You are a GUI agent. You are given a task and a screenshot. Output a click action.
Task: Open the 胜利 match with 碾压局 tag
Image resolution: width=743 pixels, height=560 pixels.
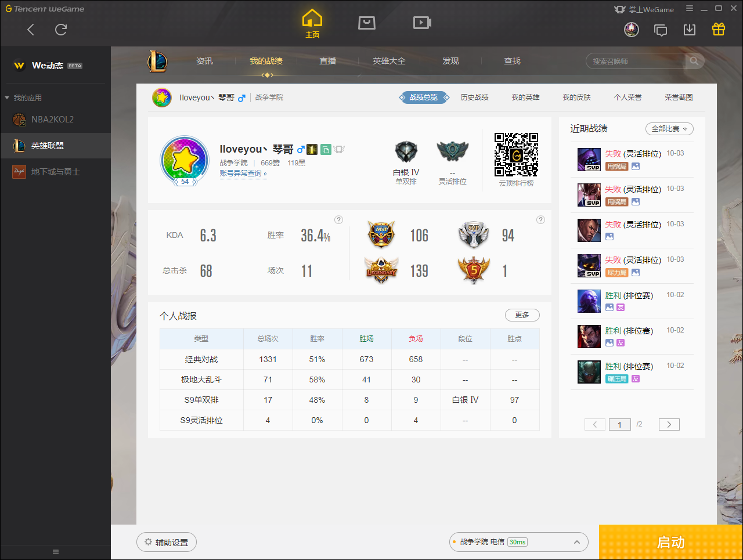point(632,372)
